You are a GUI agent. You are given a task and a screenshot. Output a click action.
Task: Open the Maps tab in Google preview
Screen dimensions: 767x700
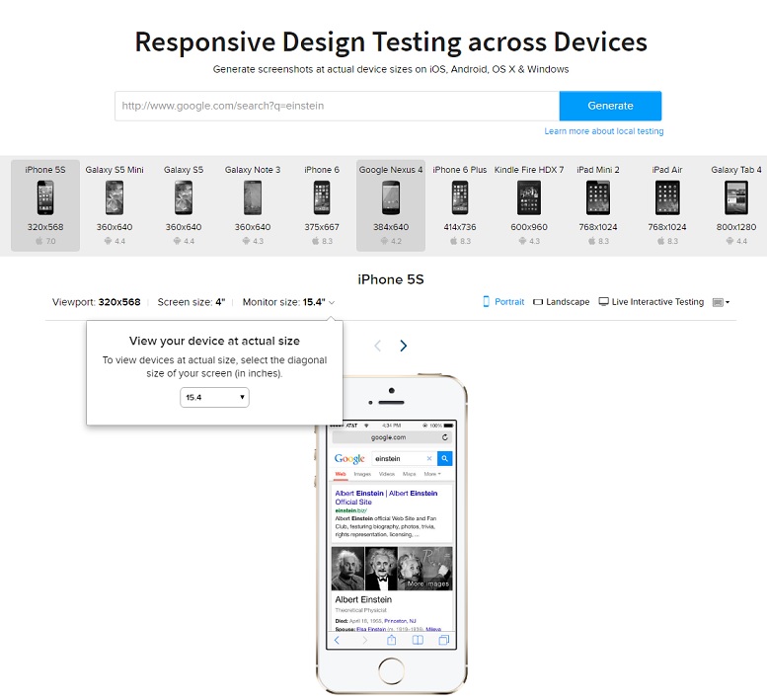(410, 474)
